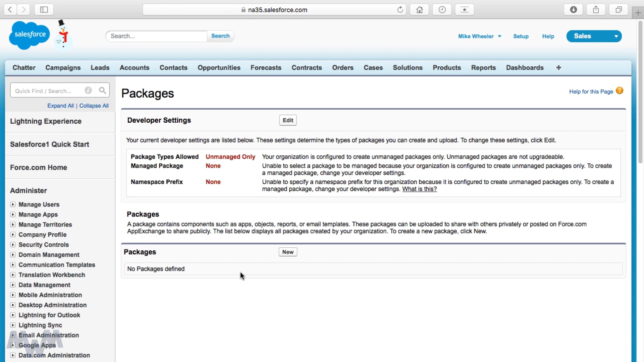
Task: Expand Communication Templates section
Action: click(x=13, y=265)
